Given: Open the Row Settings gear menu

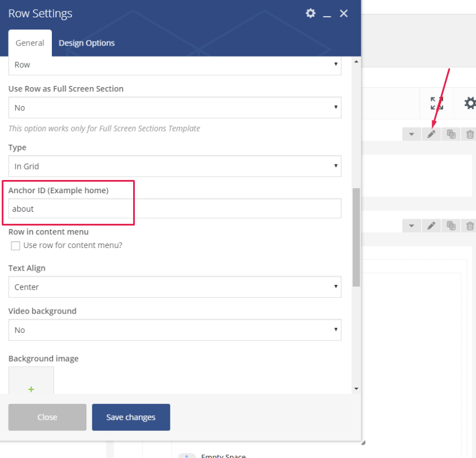Looking at the screenshot, I should (311, 13).
